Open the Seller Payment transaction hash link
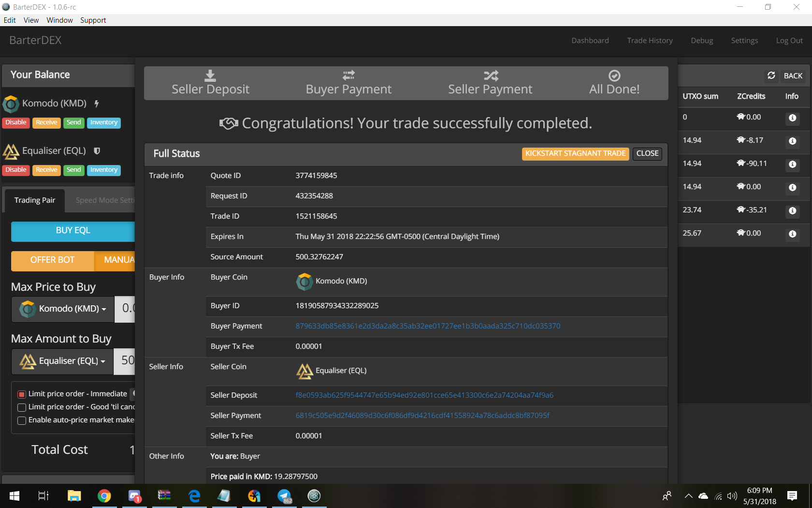Viewport: 812px width, 508px height. [x=422, y=416]
